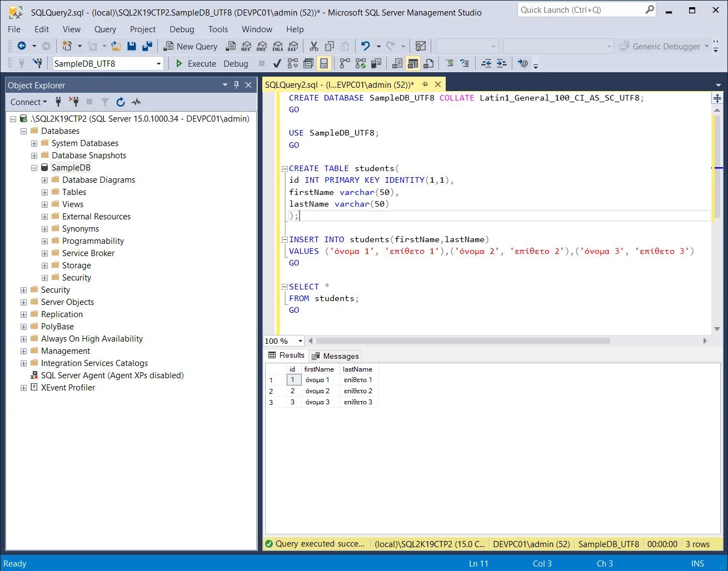Toggle Auto Hide pin on Object Explorer
This screenshot has height=571, width=728.
click(236, 85)
